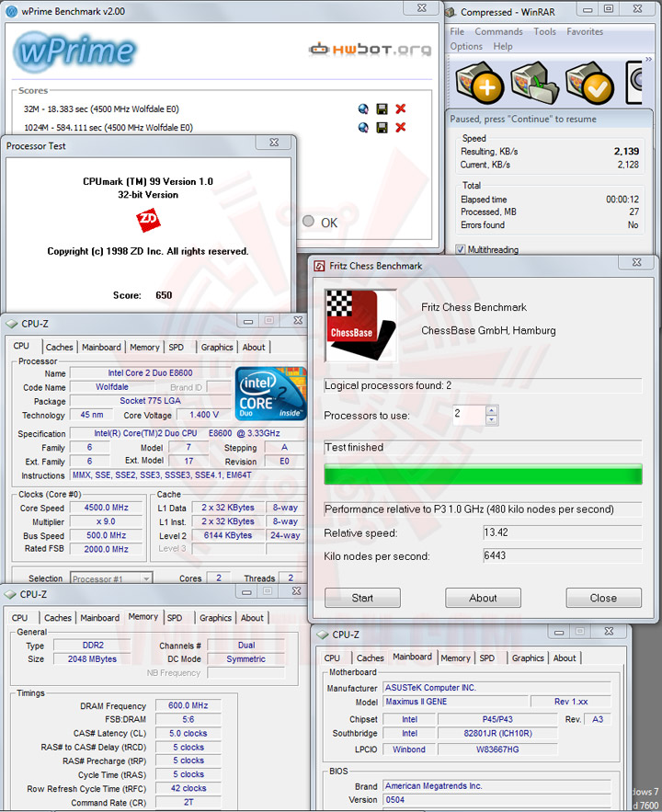
Task: Click the Southbridge model 82801JR (ICH10R)
Action: point(498,733)
